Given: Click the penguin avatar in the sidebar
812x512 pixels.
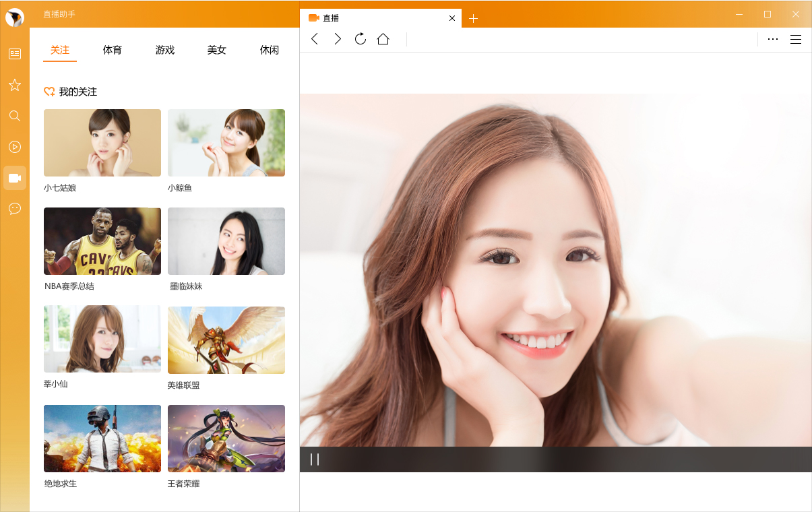Looking at the screenshot, I should click(x=14, y=18).
